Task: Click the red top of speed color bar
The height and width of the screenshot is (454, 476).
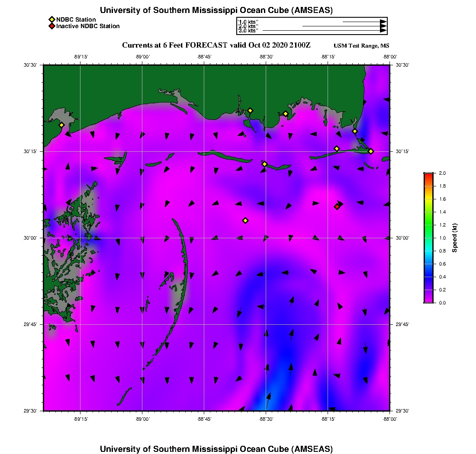Action: [428, 175]
